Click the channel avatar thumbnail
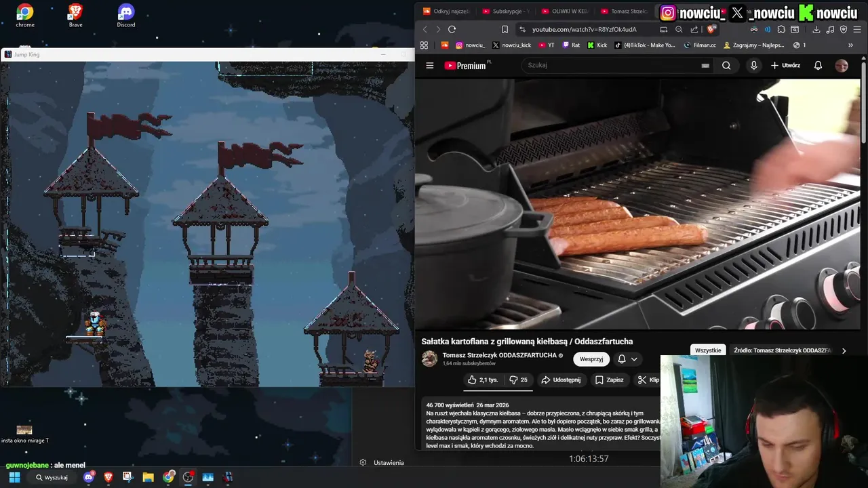868x488 pixels. coord(429,359)
